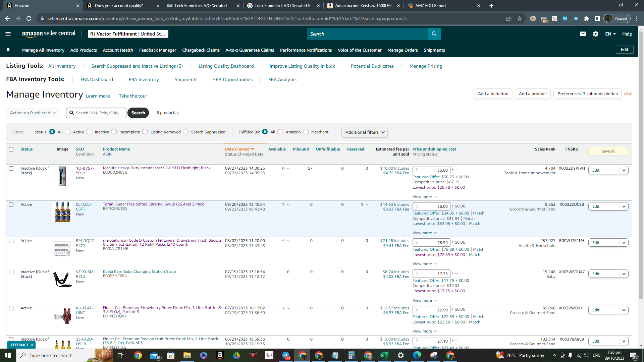Tick the select-all checkbox in table header

click(x=11, y=149)
